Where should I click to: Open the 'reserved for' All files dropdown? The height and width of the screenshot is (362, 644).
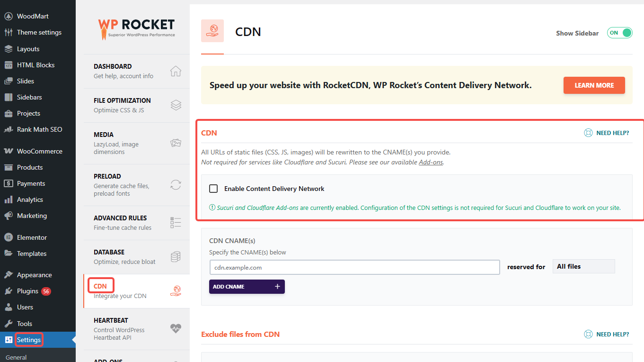click(583, 267)
